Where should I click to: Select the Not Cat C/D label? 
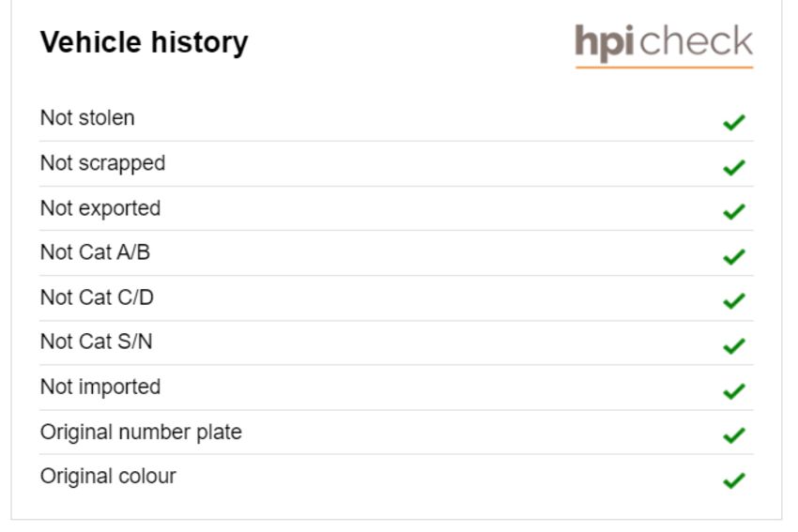click(97, 297)
